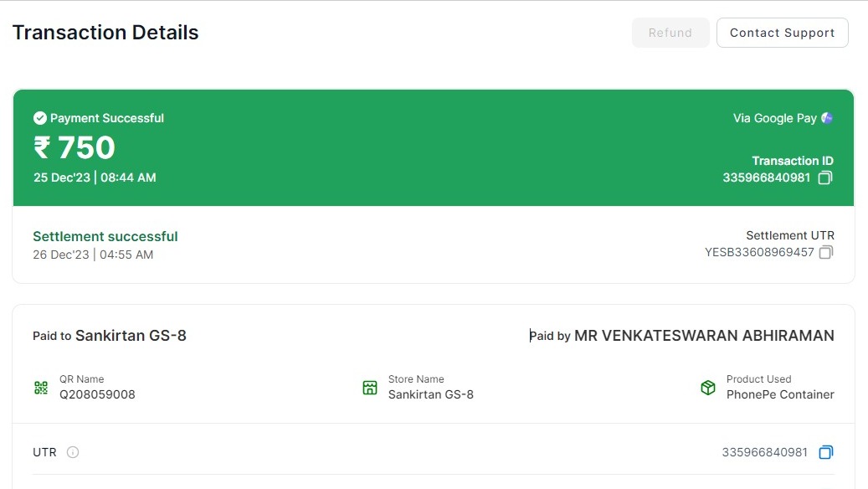Click the Payment Successful checkmark icon
This screenshot has width=868, height=489.
click(x=39, y=118)
